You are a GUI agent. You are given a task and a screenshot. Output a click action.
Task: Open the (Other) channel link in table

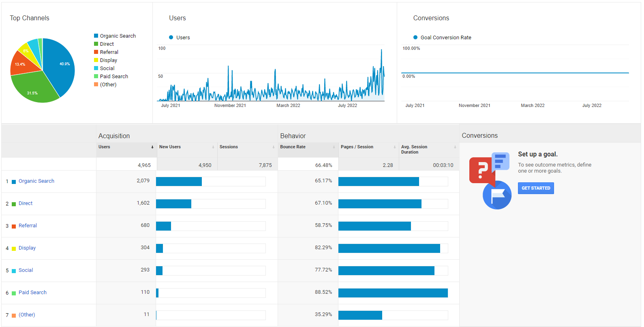pyautogui.click(x=27, y=315)
